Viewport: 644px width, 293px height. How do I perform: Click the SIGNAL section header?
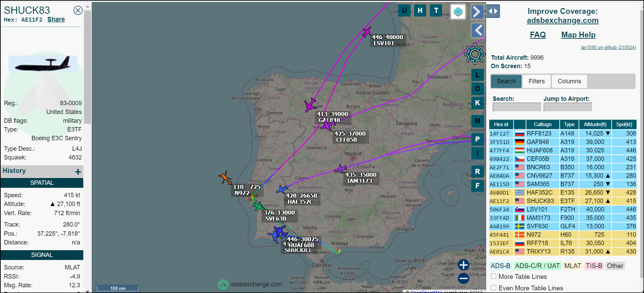42,255
